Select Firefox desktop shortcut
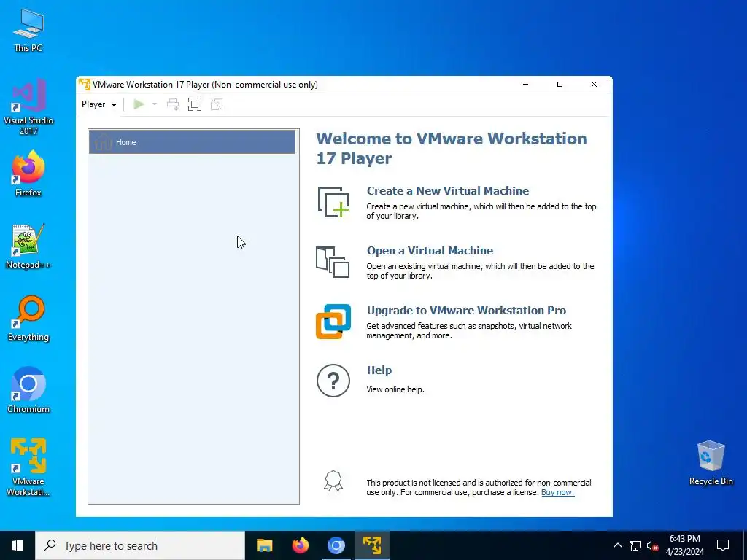Viewport: 747px width, 560px height. click(x=28, y=174)
